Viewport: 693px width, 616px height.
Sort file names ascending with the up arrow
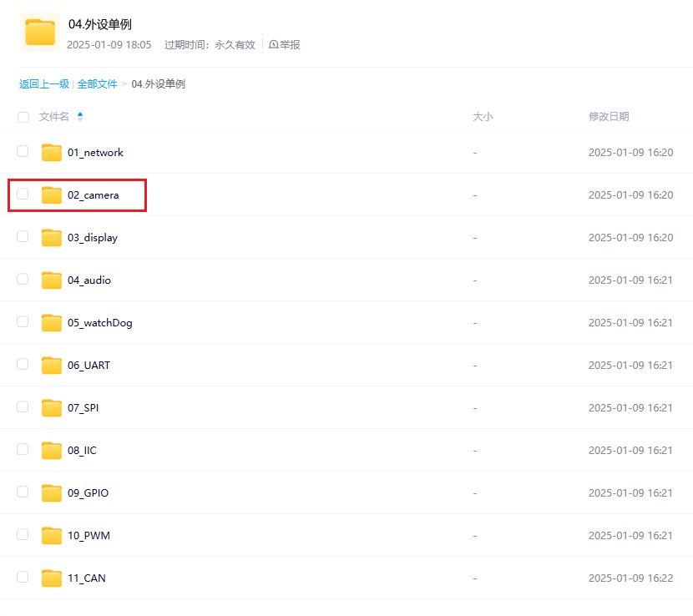pos(79,114)
